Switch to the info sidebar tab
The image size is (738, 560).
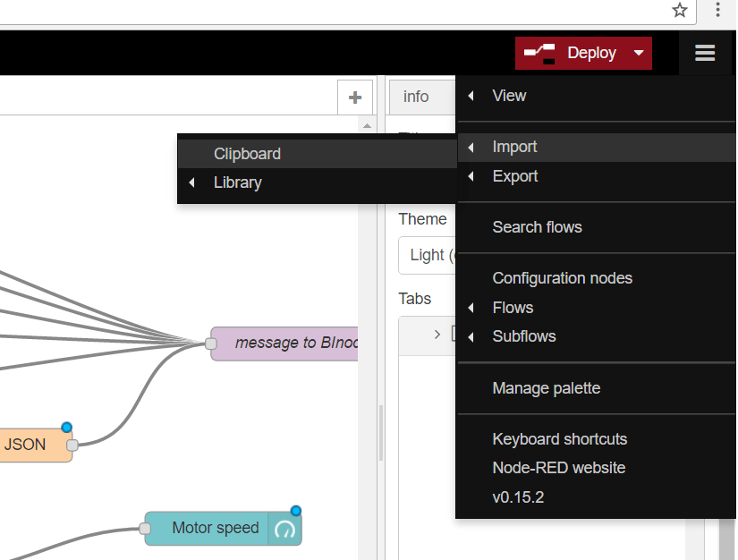tap(416, 97)
